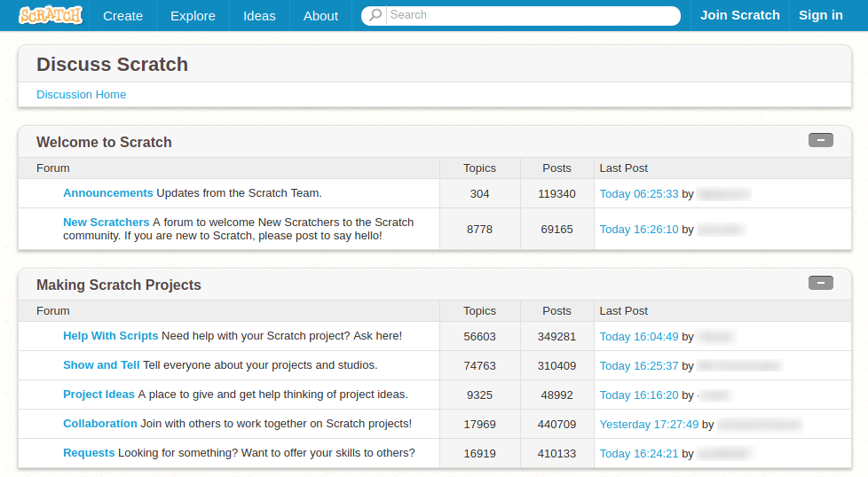Click Announcements posts count 119340

[x=556, y=194]
